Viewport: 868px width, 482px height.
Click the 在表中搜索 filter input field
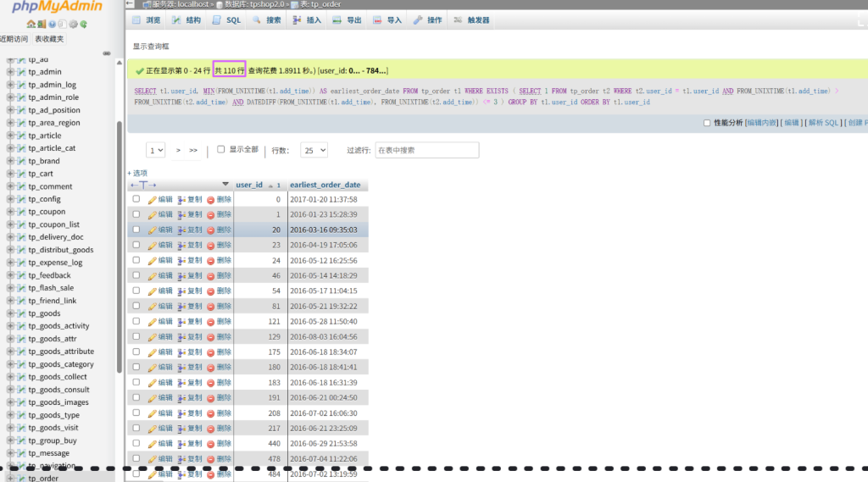(x=426, y=150)
